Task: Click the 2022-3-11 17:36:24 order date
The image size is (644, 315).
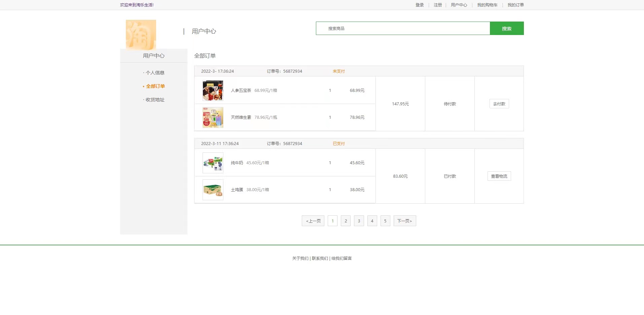Action: pos(220,144)
